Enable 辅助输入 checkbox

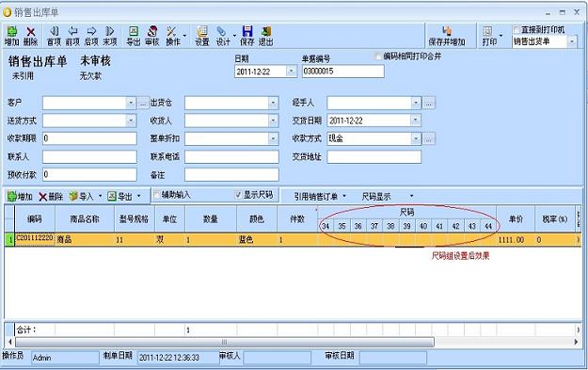(157, 194)
